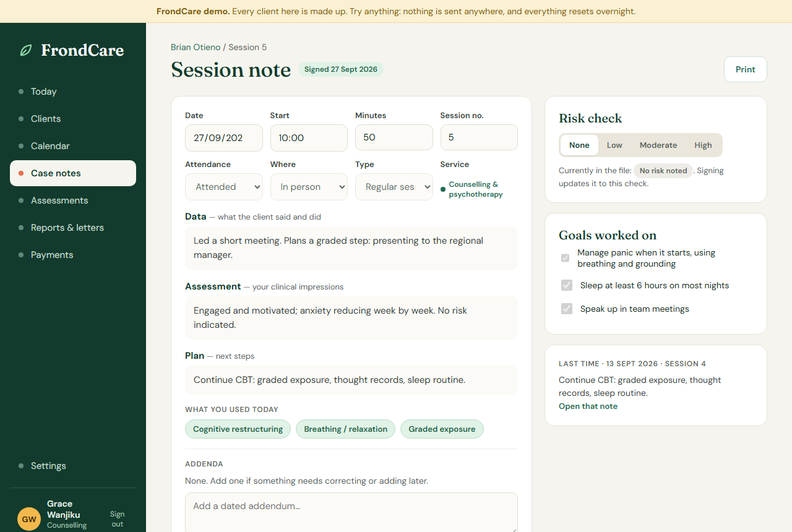Set risk check to Moderate
The image size is (792, 532).
click(x=658, y=145)
